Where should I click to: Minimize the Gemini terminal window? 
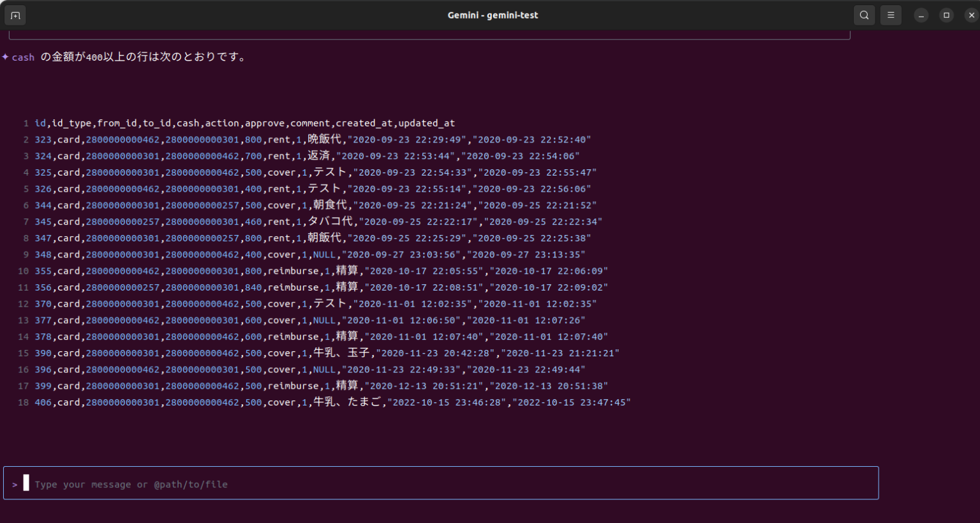(x=921, y=15)
